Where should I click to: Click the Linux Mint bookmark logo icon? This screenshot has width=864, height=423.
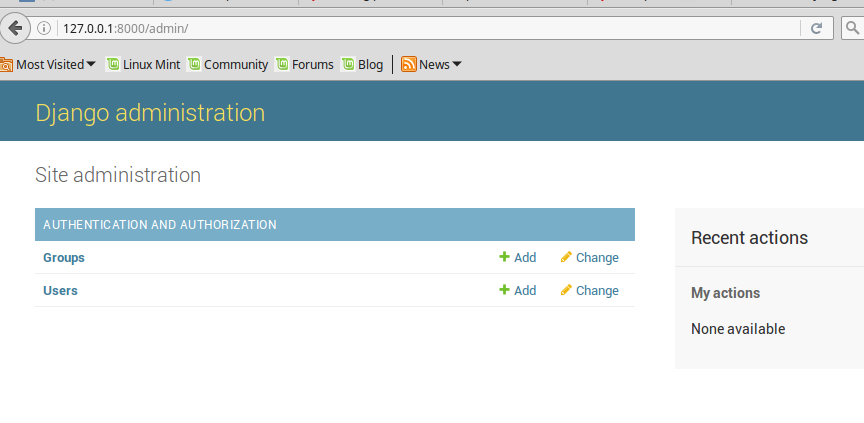[113, 64]
